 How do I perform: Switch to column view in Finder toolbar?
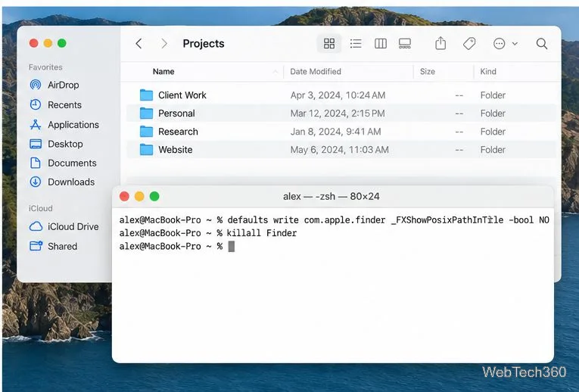pos(381,44)
